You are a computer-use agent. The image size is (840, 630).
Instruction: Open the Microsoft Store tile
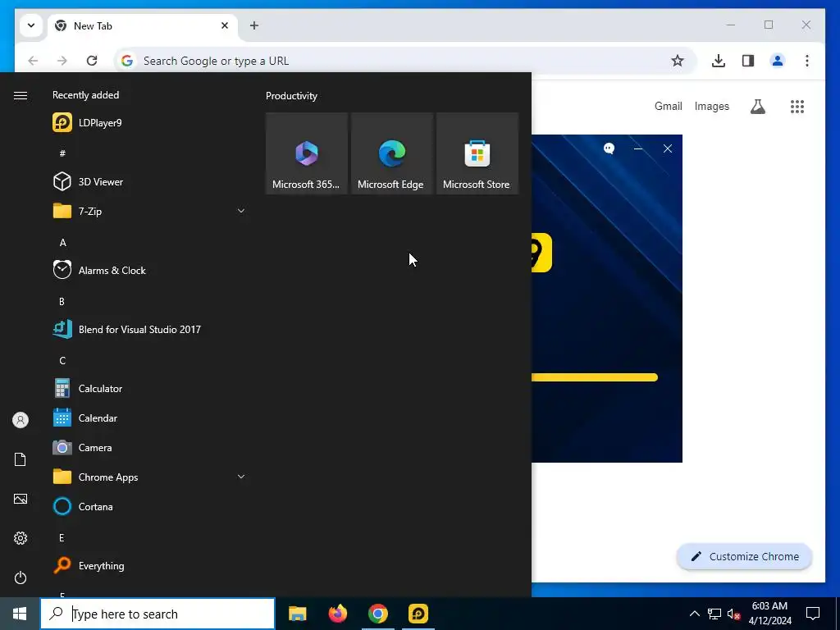coord(477,153)
